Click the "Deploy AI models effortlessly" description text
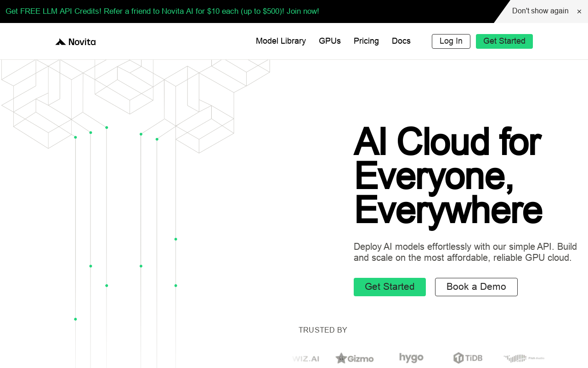Image resolution: width=588 pixels, height=368 pixels. point(465,252)
